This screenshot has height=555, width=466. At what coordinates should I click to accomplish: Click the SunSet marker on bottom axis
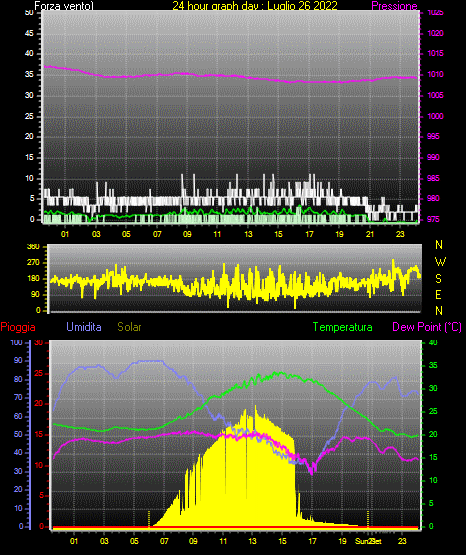(369, 541)
